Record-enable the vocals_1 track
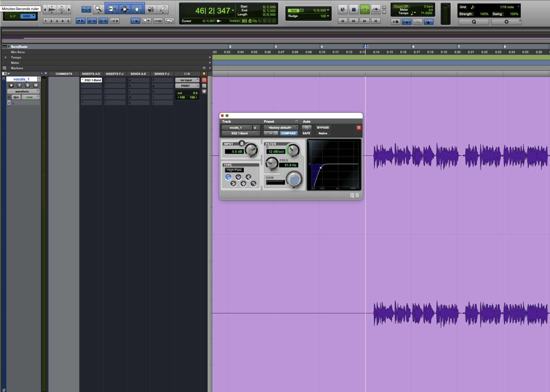The height and width of the screenshot is (392, 550). [11, 85]
